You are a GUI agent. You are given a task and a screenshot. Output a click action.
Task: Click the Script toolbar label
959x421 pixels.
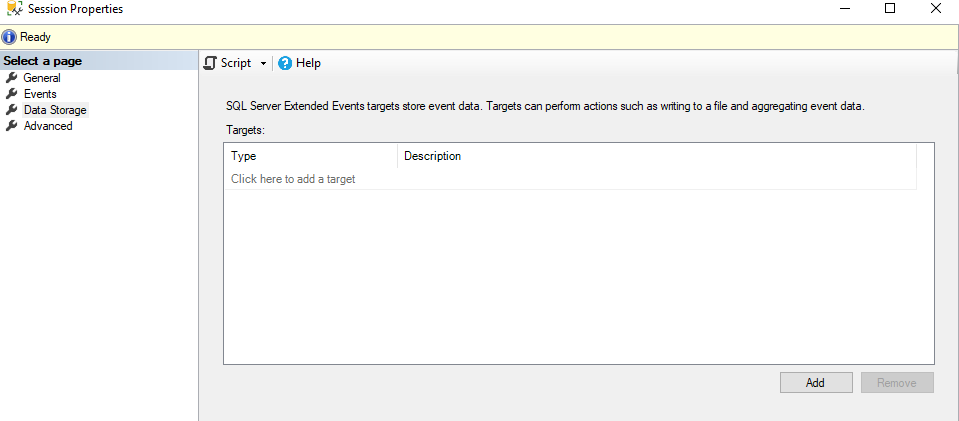coord(236,63)
